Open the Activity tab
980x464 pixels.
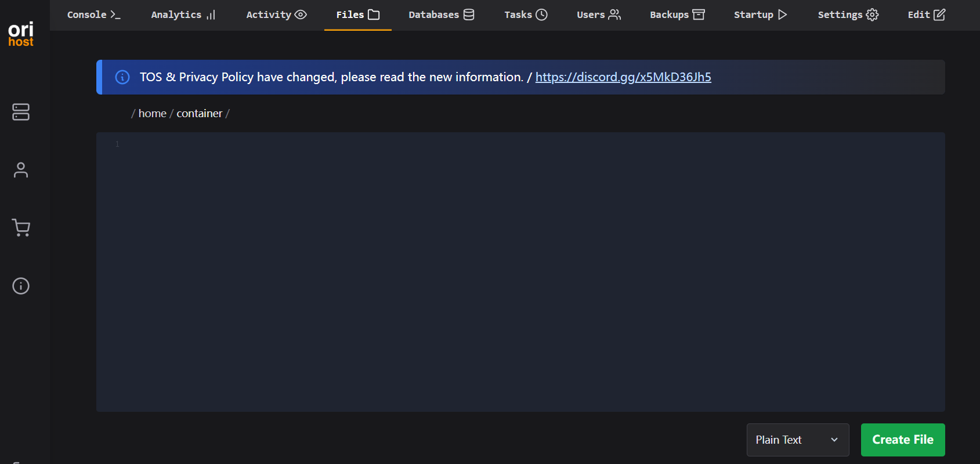(x=276, y=15)
